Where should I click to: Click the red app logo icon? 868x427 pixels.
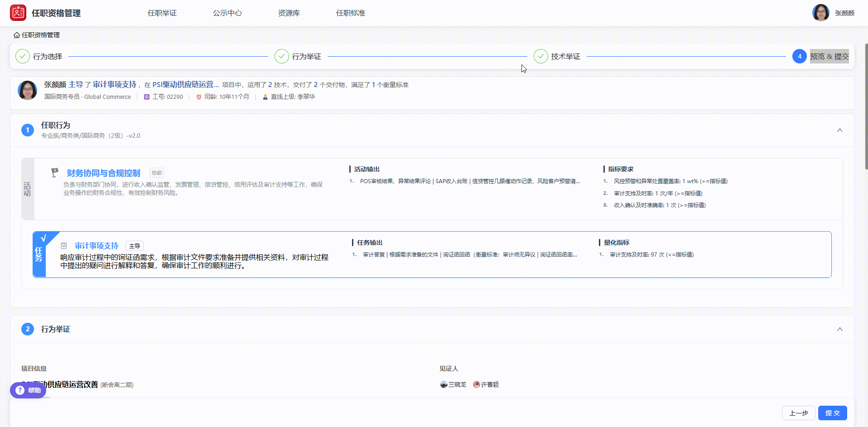pyautogui.click(x=18, y=13)
